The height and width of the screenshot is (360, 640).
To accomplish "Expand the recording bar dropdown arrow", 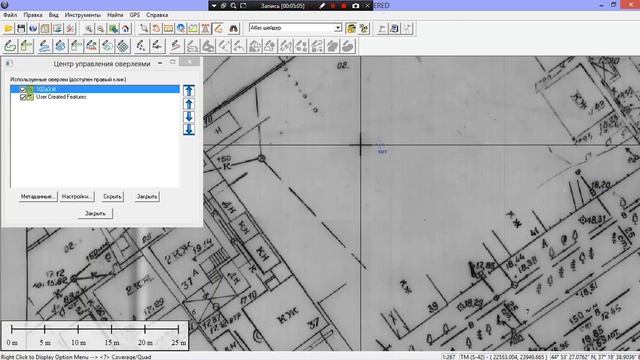I will tap(213, 6).
